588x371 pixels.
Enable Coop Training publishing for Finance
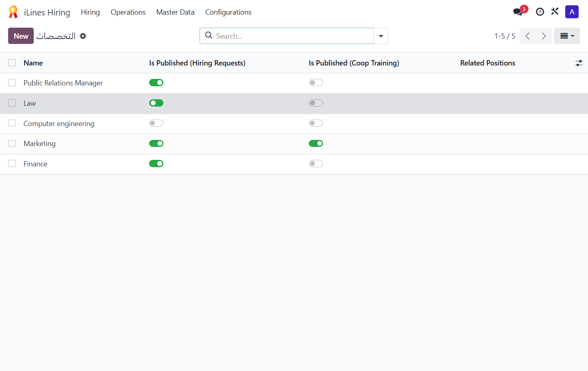[x=316, y=164]
